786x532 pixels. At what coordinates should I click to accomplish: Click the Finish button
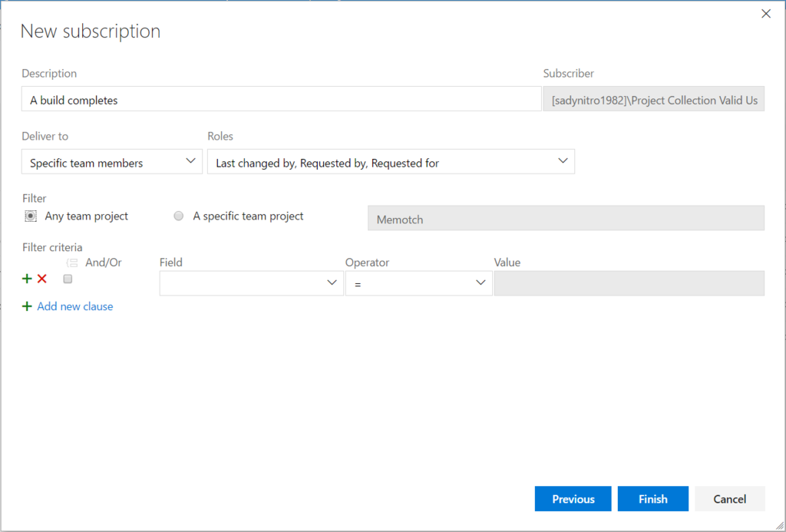click(652, 499)
